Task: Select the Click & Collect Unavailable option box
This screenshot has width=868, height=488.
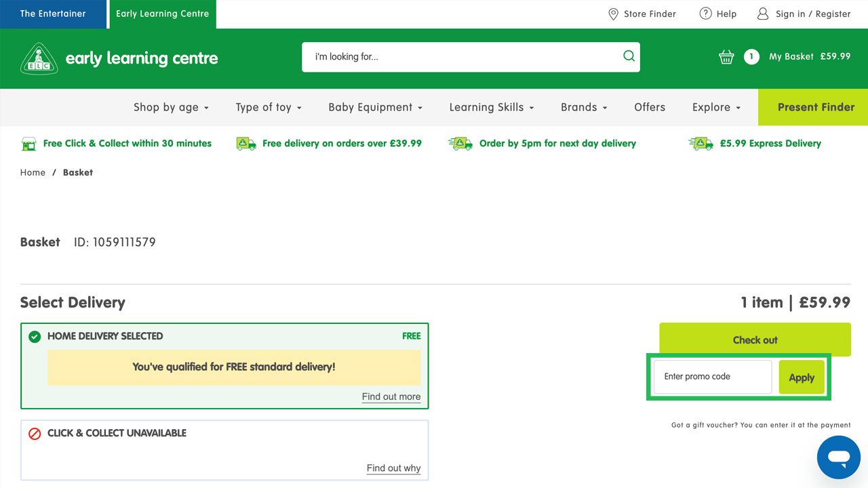Action: pos(224,450)
